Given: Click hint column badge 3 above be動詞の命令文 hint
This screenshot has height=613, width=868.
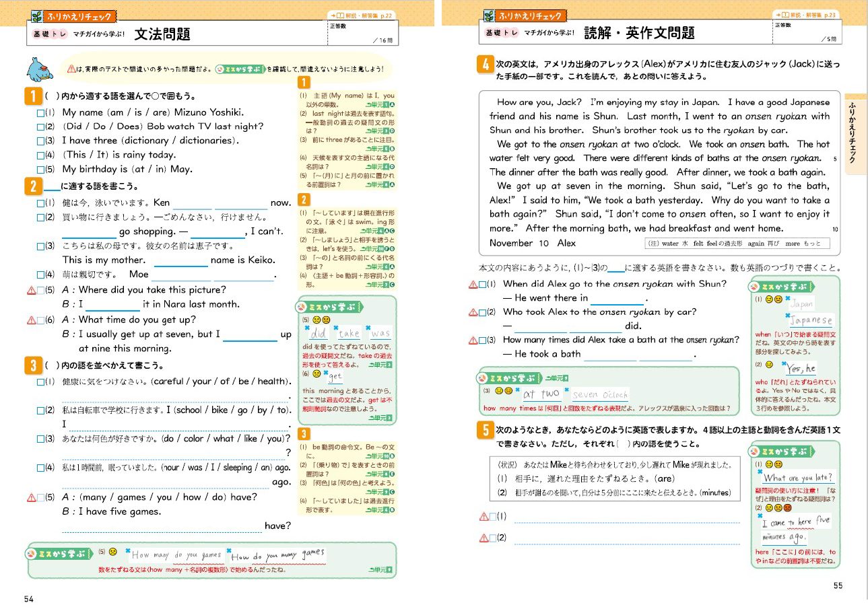Looking at the screenshot, I should [x=304, y=433].
